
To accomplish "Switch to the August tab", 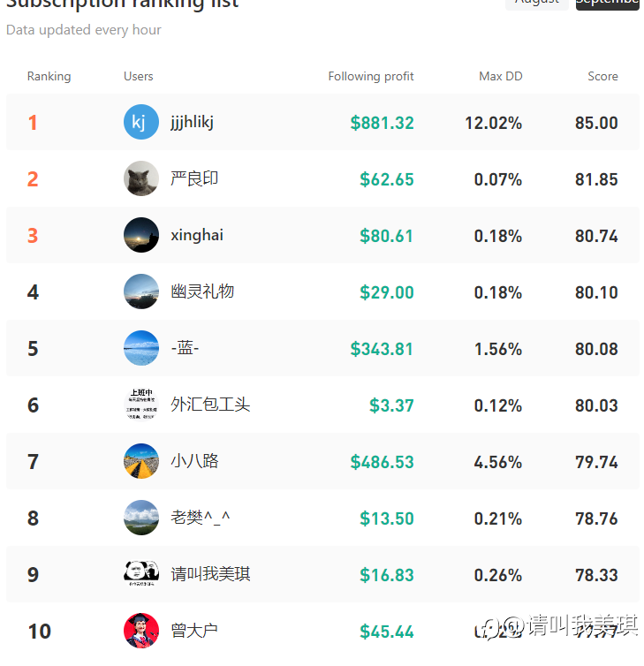I will coord(536,3).
